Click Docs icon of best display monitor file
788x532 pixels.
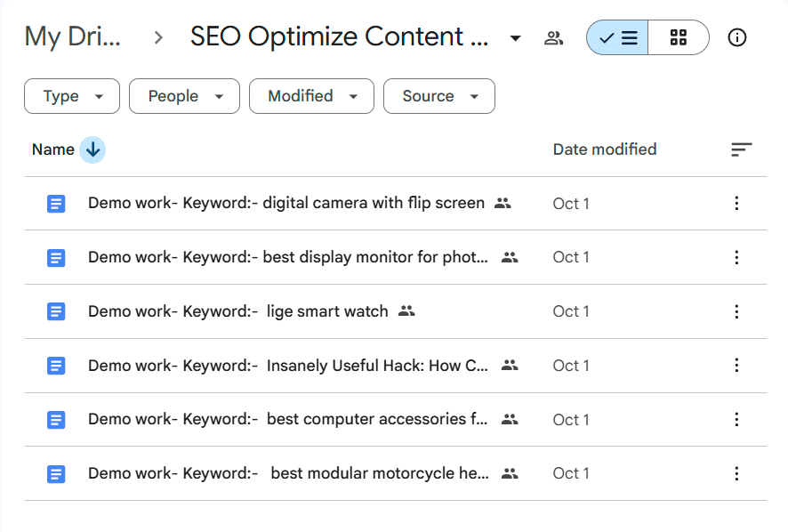coord(56,258)
